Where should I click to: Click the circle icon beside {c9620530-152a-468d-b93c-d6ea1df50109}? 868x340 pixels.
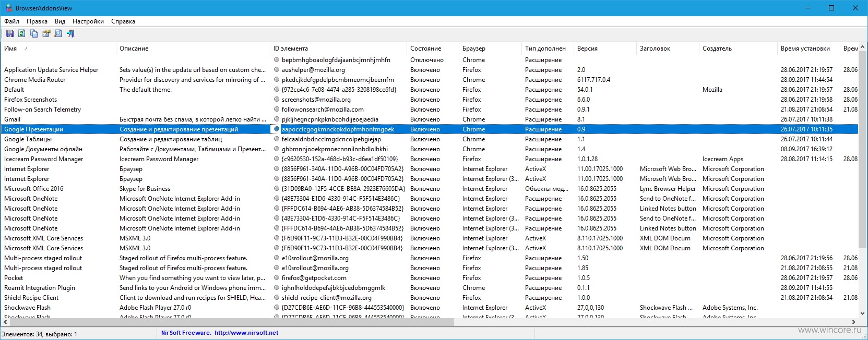click(277, 159)
